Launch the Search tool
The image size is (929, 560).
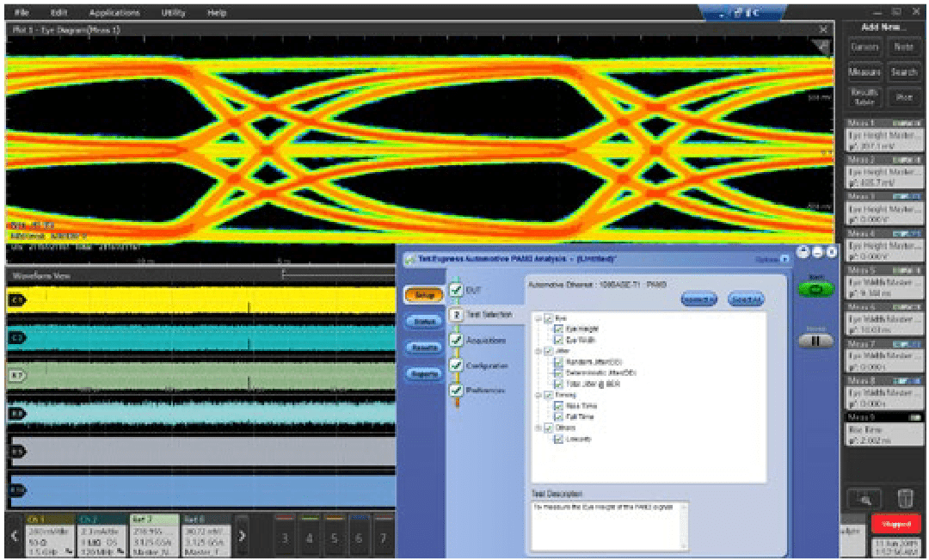(x=904, y=72)
